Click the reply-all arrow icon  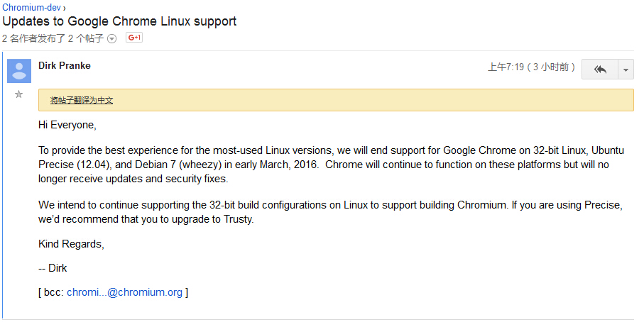(600, 70)
